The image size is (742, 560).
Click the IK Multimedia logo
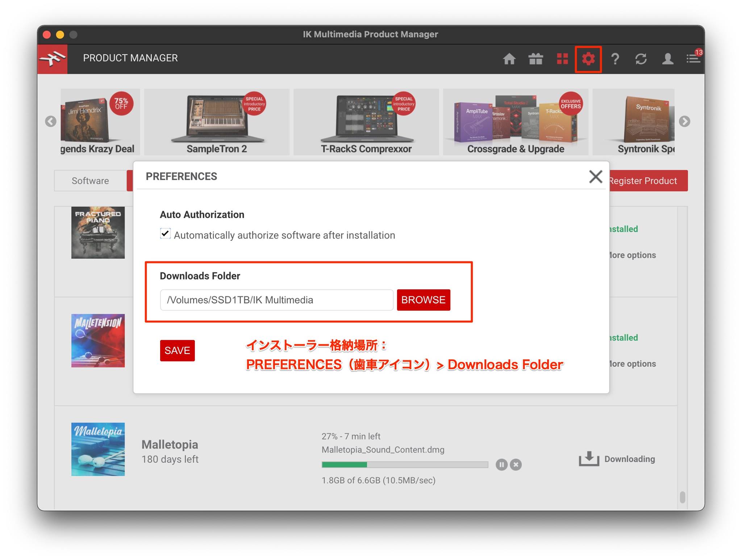point(53,59)
